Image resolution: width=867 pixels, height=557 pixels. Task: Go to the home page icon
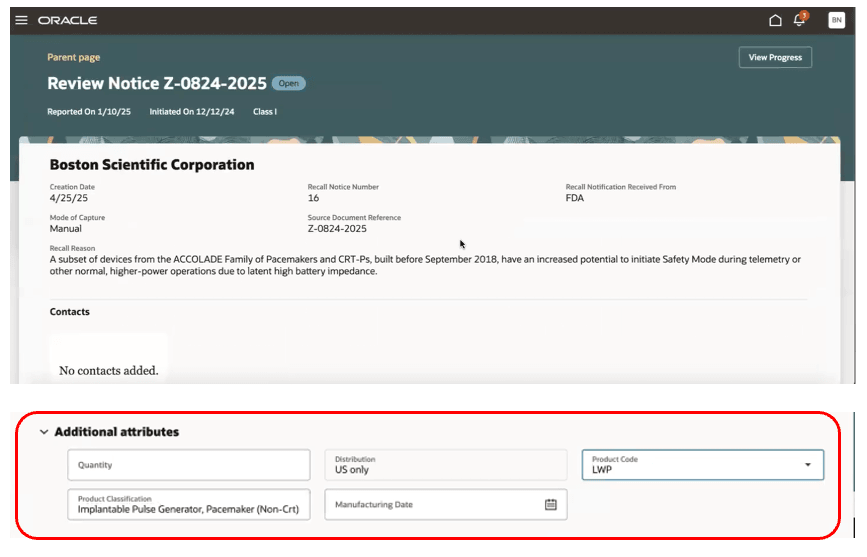point(775,20)
